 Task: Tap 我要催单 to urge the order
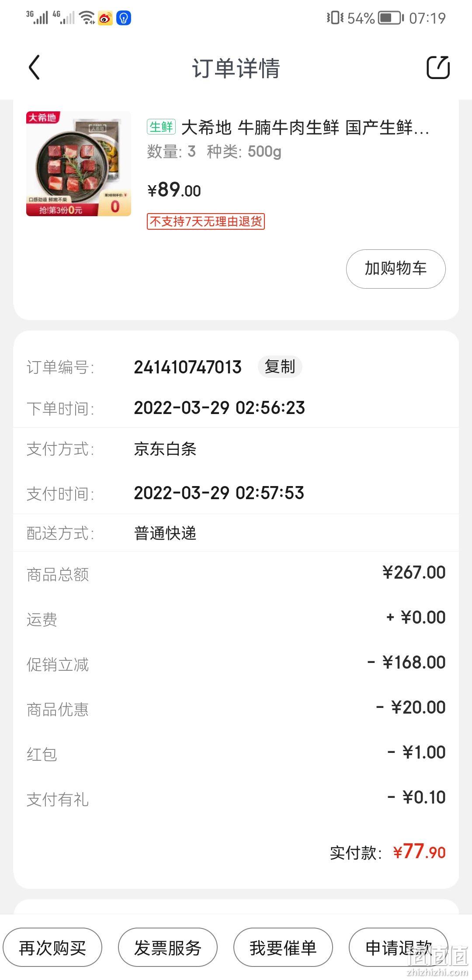pyautogui.click(x=283, y=948)
